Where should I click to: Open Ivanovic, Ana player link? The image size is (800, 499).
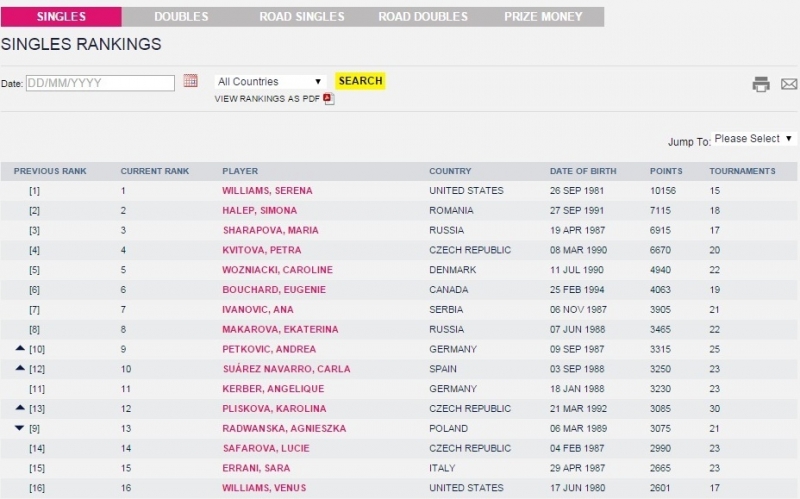click(x=257, y=310)
